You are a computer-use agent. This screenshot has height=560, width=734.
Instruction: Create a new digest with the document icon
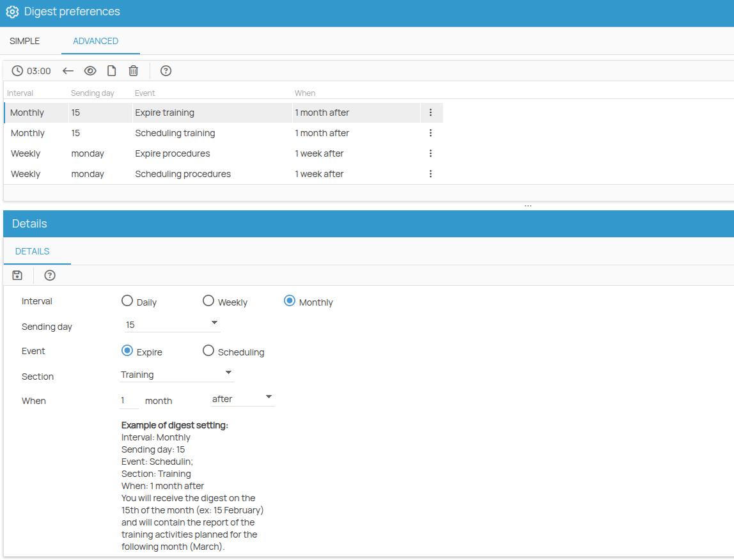click(x=111, y=70)
